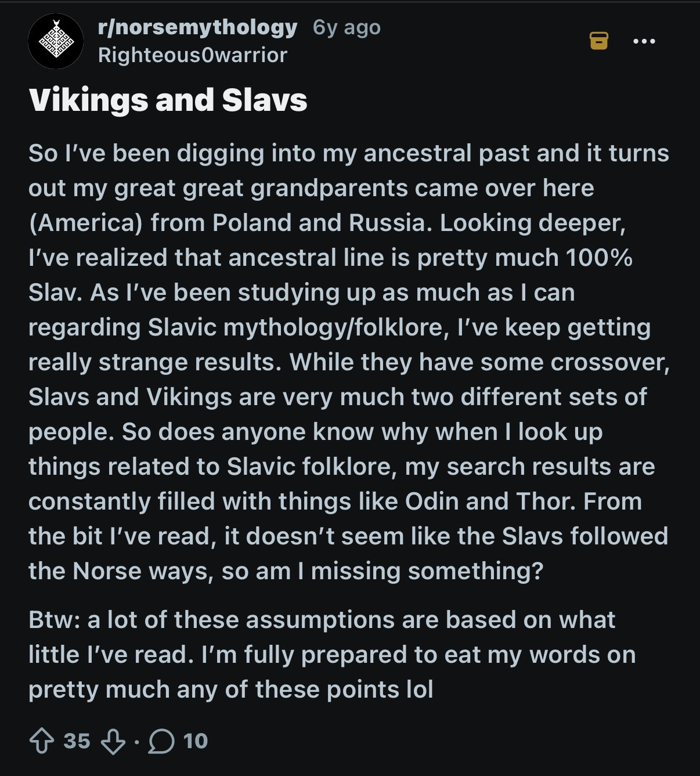Click the paragraph beginning "Btw: a lot"
This screenshot has width=700, height=776.
(331, 655)
